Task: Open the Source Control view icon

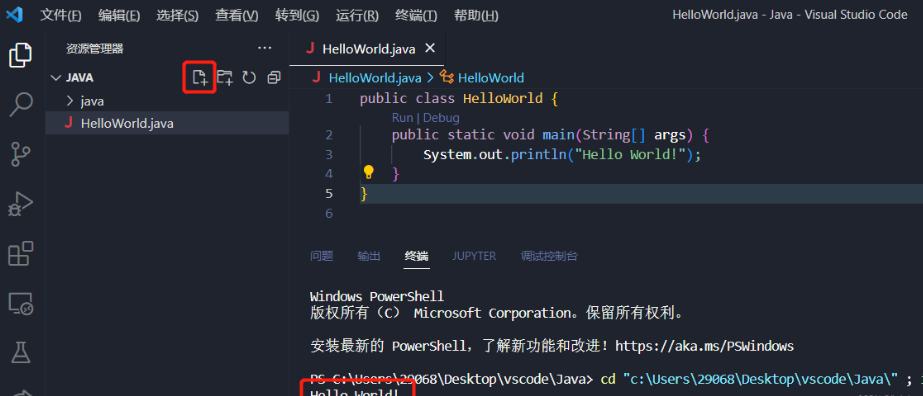Action: click(21, 155)
